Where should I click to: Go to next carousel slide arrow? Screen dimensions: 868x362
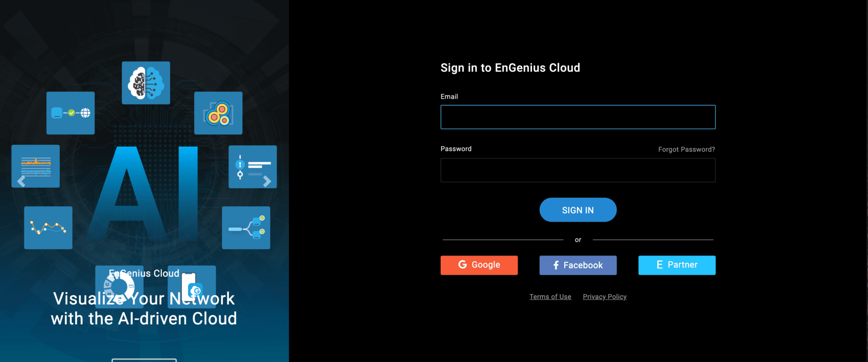(x=267, y=181)
